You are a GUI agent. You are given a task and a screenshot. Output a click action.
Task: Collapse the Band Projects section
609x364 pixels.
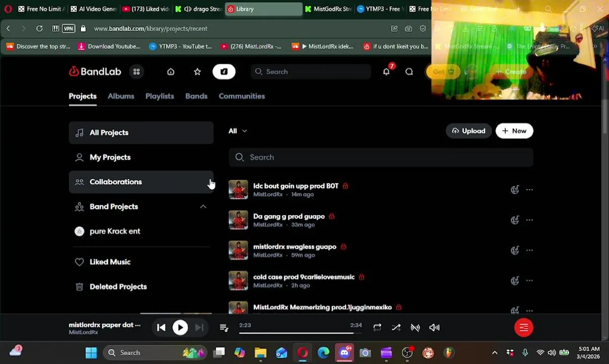pos(203,207)
